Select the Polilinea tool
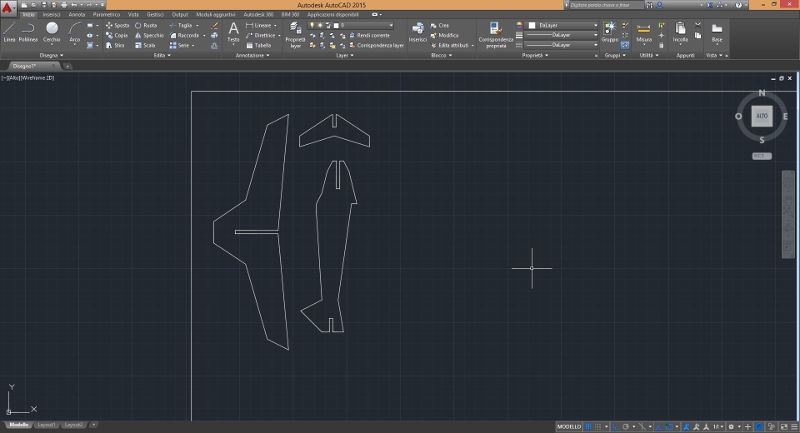 pos(28,31)
